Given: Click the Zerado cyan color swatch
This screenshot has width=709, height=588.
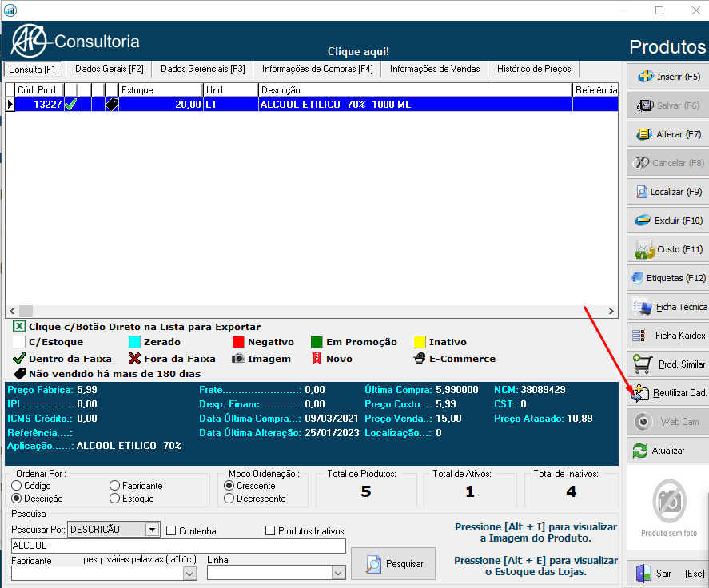Looking at the screenshot, I should click(x=134, y=342).
